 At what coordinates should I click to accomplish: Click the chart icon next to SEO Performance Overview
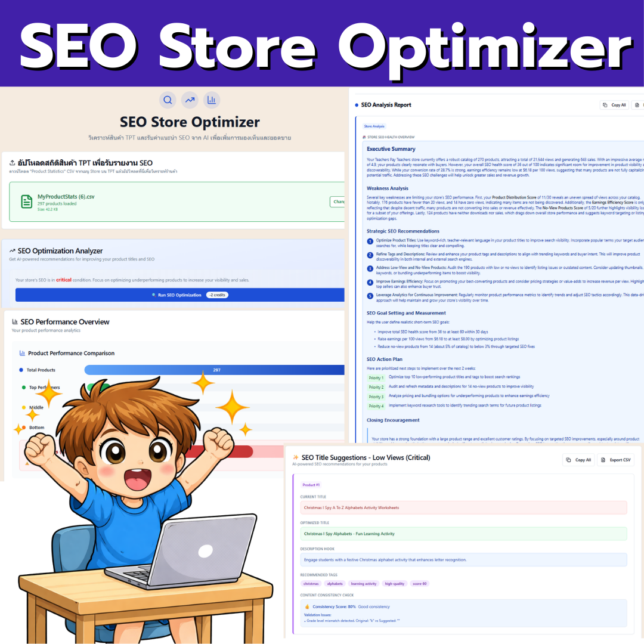(15, 322)
